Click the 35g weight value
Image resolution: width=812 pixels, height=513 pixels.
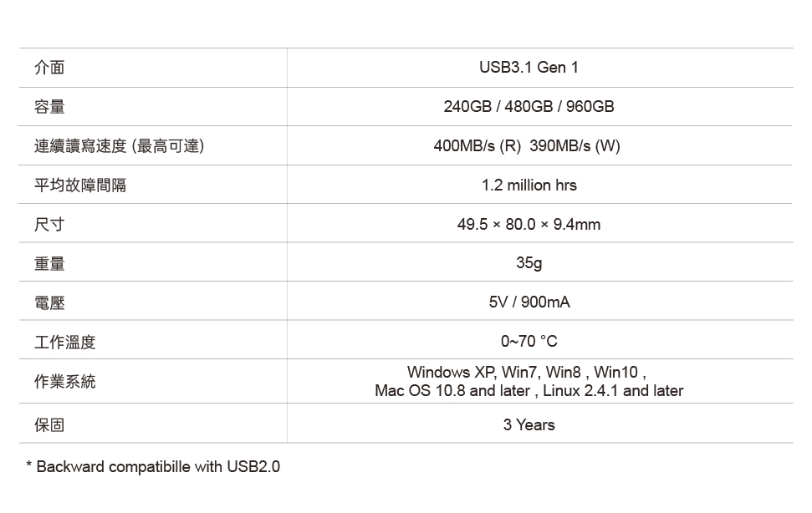529,263
